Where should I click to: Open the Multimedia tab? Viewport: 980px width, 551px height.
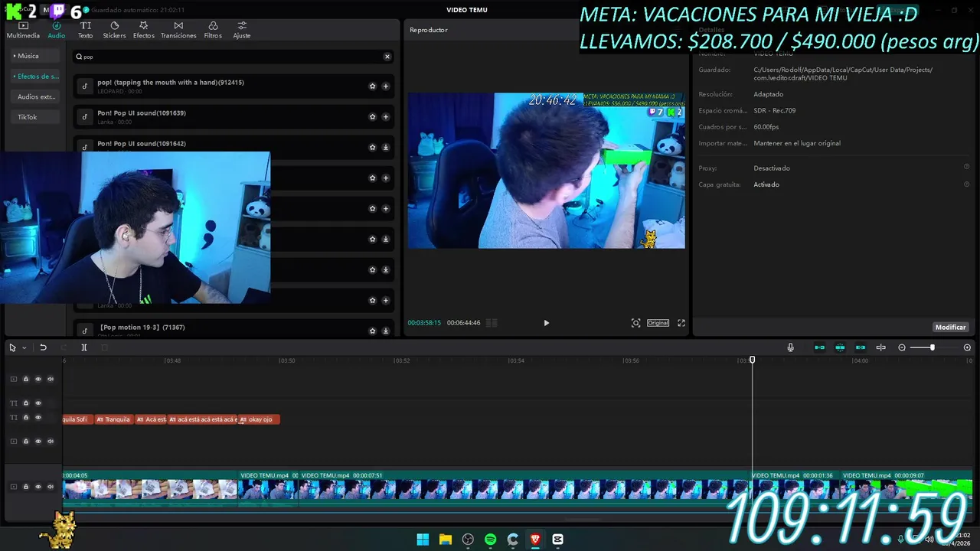tap(23, 31)
